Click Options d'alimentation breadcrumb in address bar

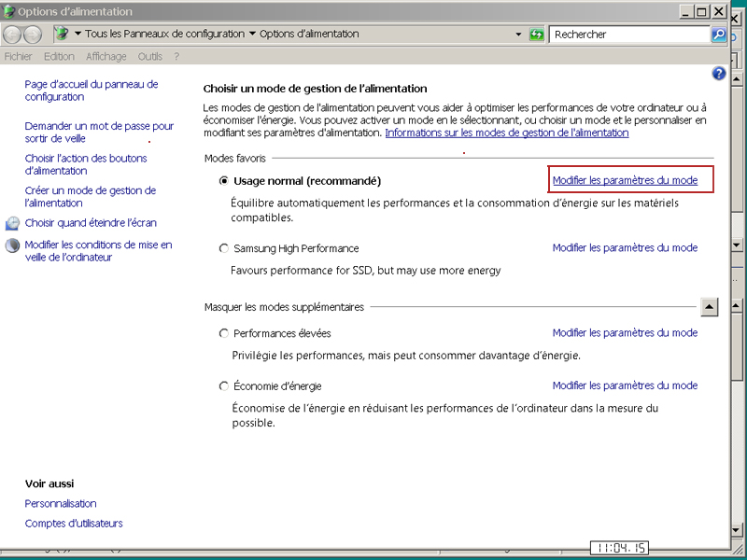pyautogui.click(x=309, y=34)
